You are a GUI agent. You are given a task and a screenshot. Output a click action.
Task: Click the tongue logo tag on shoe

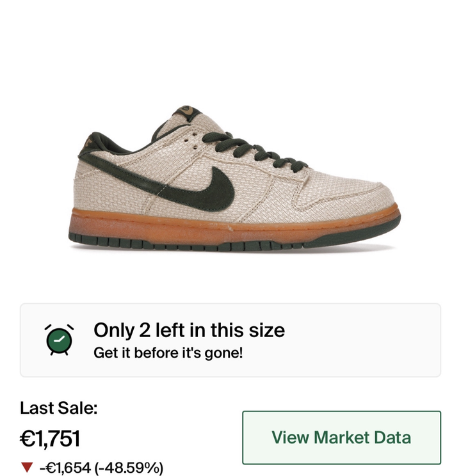pos(186,111)
